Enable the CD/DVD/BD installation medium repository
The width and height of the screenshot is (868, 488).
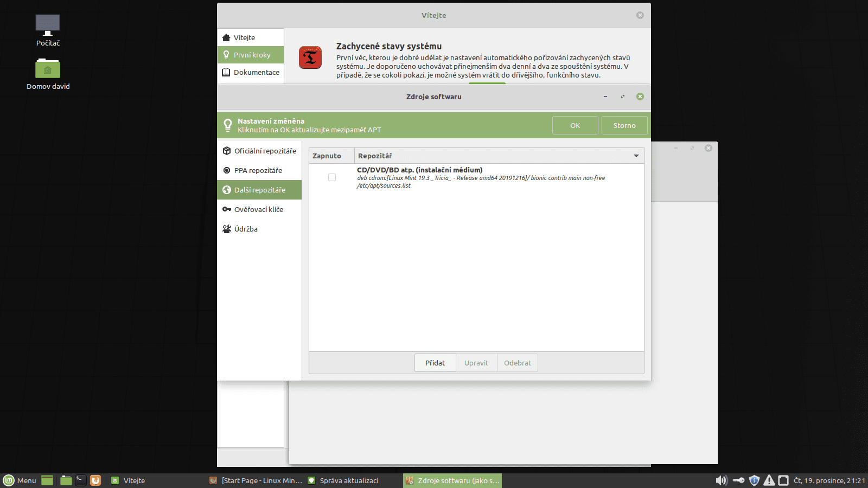click(332, 177)
